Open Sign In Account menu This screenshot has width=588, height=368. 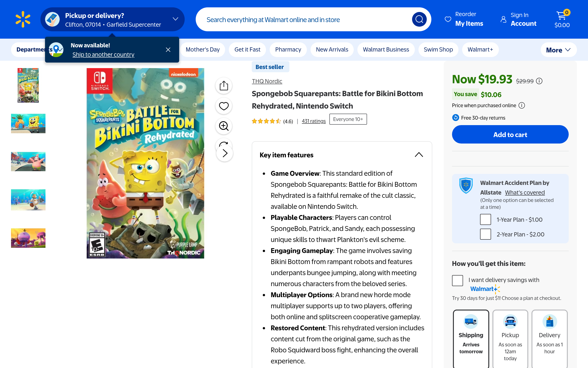518,19
